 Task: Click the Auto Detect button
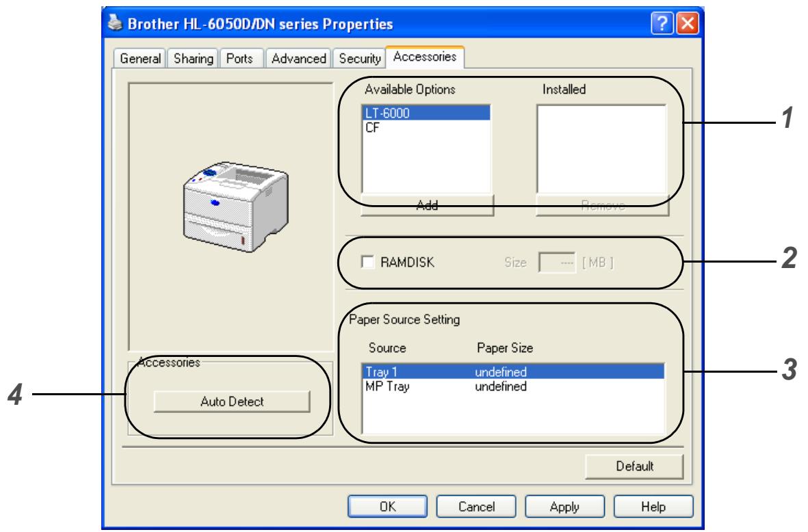point(232,401)
